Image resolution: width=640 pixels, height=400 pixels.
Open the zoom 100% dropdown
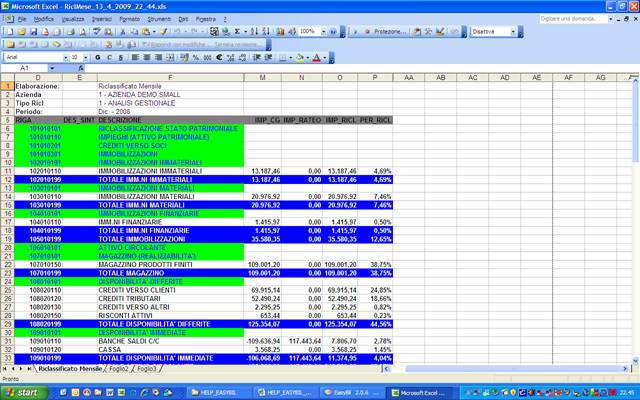[323, 31]
